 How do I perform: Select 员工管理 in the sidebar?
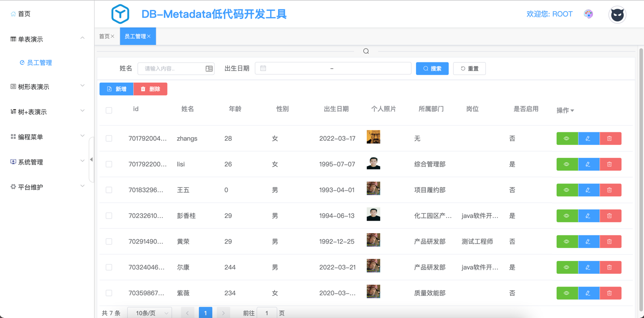[x=39, y=63]
